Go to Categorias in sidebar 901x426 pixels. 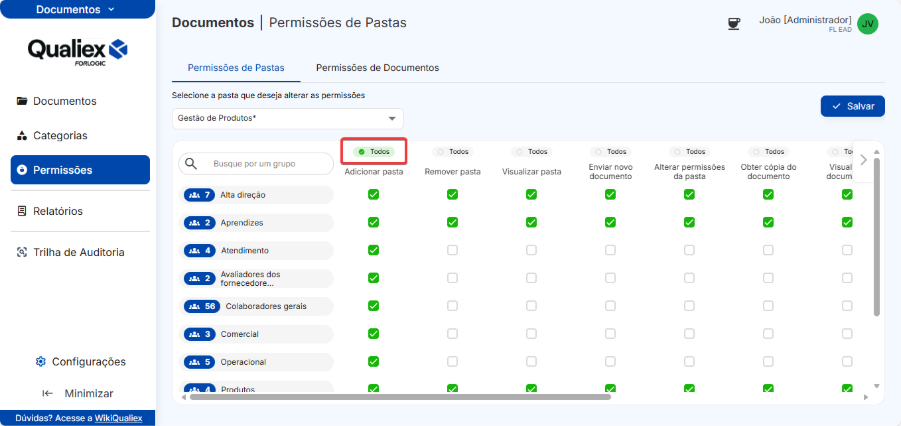60,135
